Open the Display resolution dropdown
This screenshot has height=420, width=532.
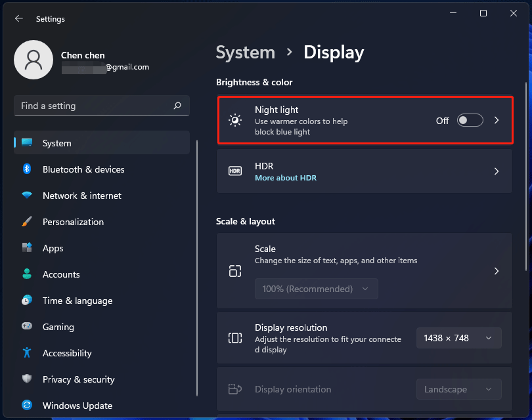(x=458, y=338)
